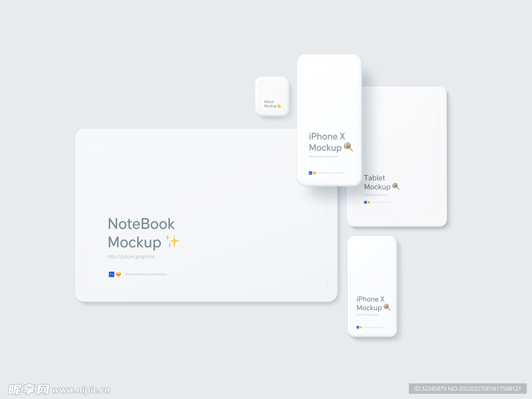Click the 'Tablet Mockup' heading text

click(x=377, y=182)
